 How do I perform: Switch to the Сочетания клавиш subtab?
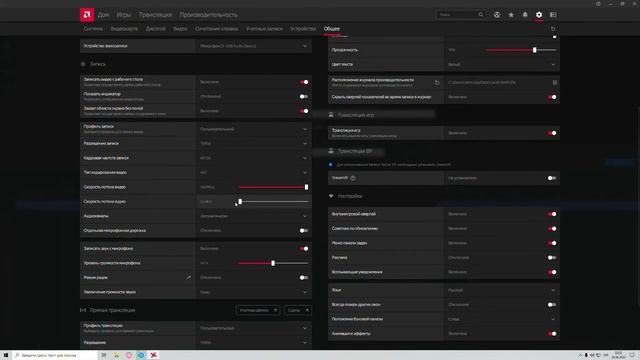point(217,29)
